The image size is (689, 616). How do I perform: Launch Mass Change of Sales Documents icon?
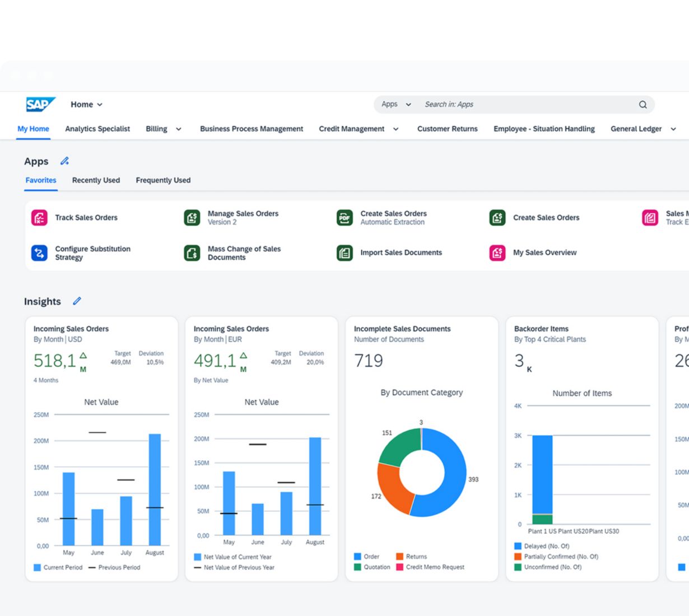click(192, 253)
